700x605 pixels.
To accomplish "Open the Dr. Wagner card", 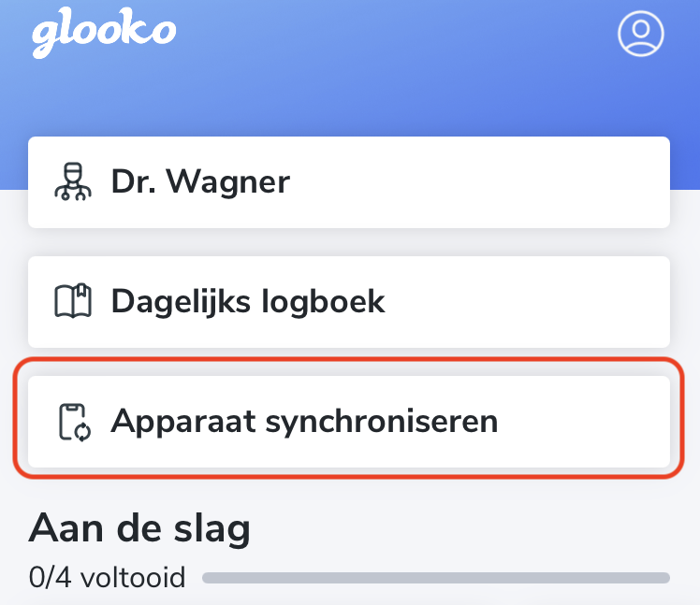I will coord(349,182).
